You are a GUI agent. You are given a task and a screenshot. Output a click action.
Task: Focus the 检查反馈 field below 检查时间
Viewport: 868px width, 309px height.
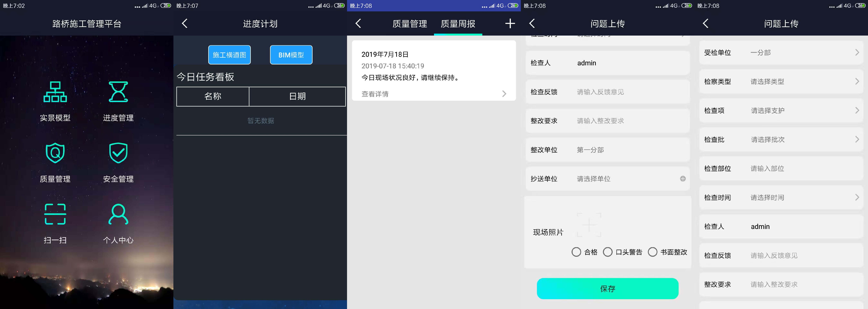(781, 256)
